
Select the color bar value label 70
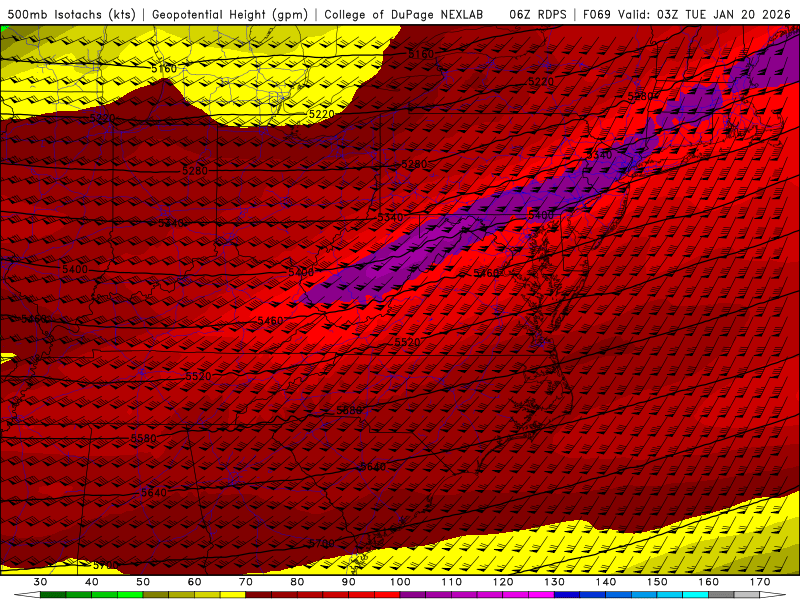click(x=246, y=582)
